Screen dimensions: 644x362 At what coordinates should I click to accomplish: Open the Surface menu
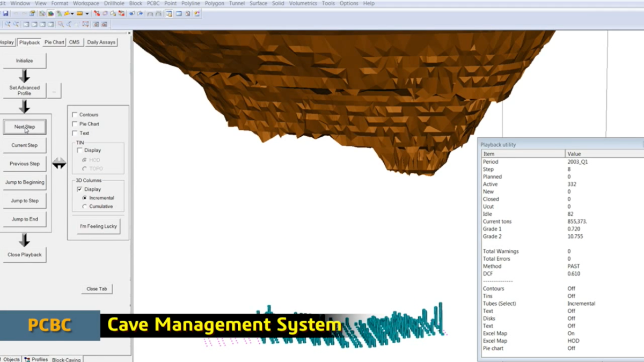click(258, 3)
